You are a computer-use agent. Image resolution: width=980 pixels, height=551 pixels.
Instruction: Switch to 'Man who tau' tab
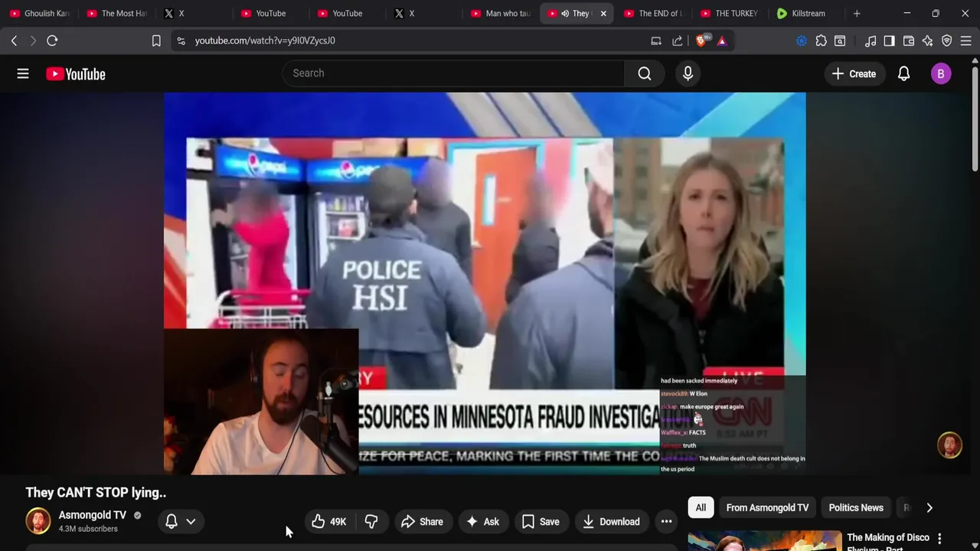(501, 13)
